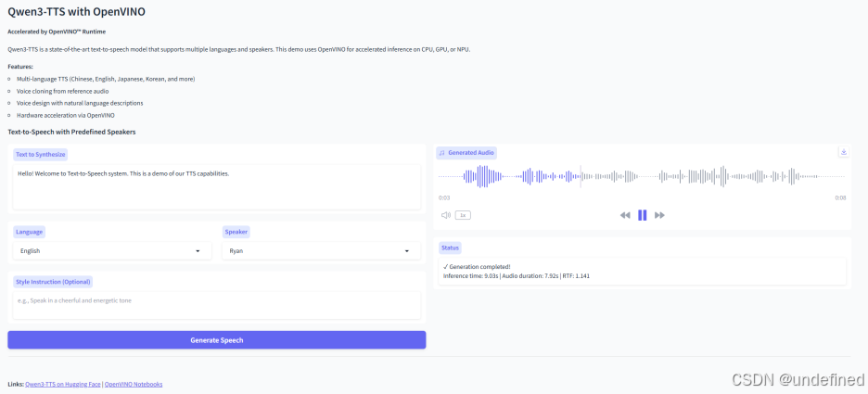The image size is (868, 394).
Task: Click 'Text-to-Speech with Predefined Speakers' heading
Action: pos(71,132)
